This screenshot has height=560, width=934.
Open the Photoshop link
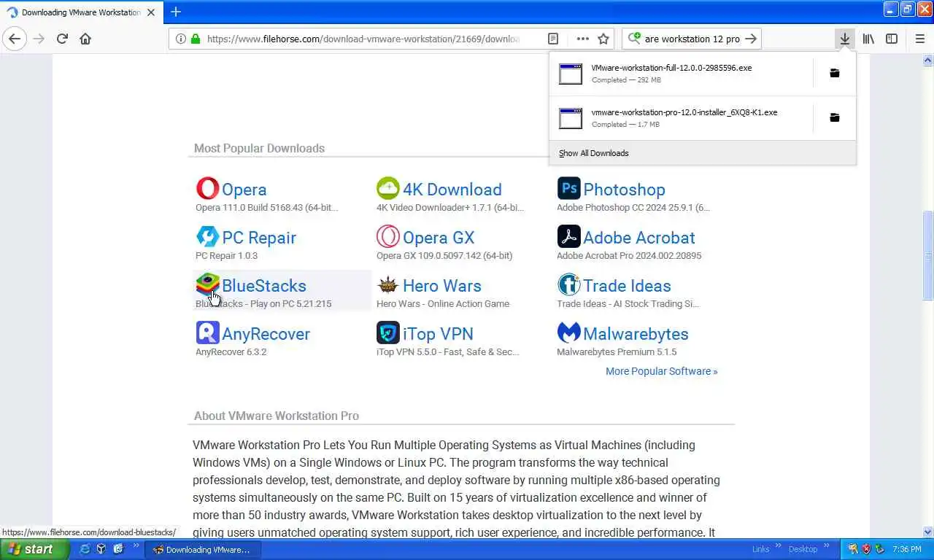click(624, 190)
